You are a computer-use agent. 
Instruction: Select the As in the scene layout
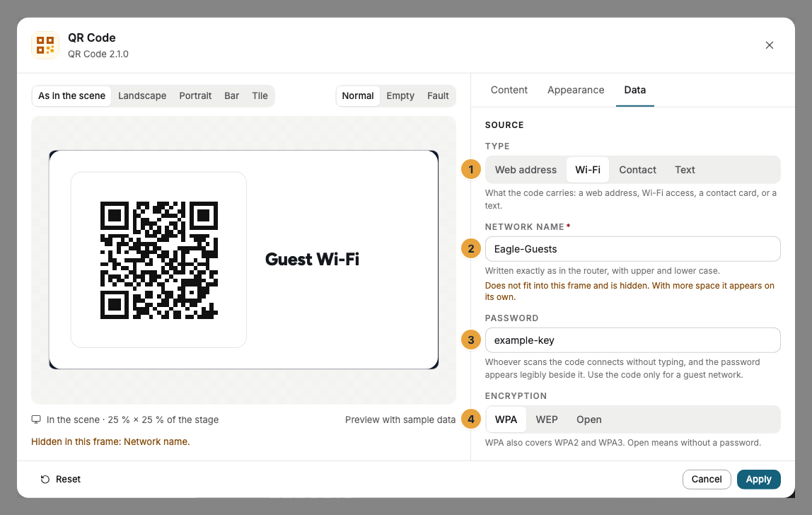71,96
